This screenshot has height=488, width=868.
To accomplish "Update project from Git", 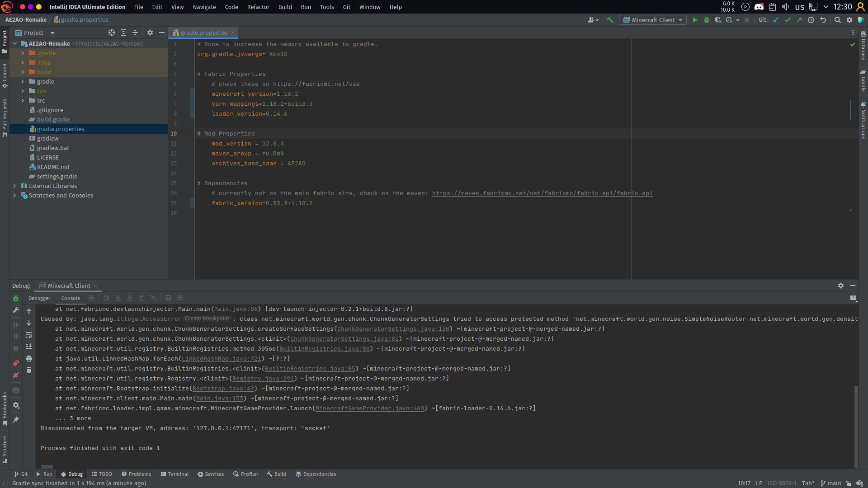I will pyautogui.click(x=776, y=20).
